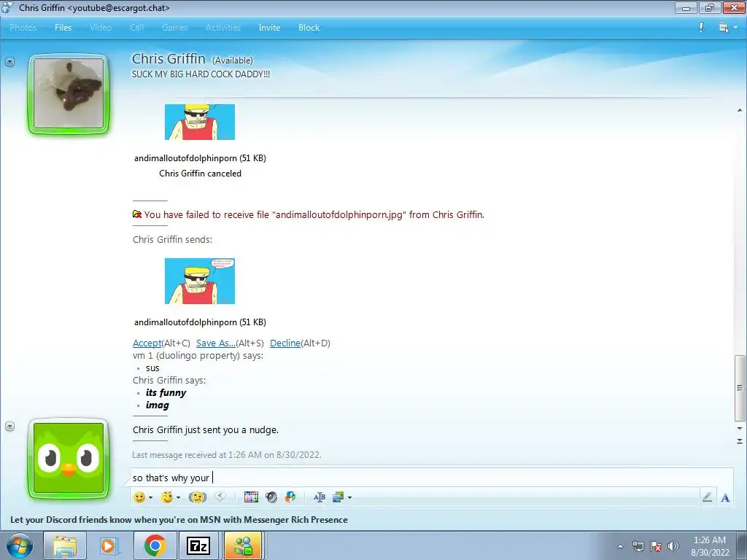Click the Messenger taskbar icon

pos(243,545)
